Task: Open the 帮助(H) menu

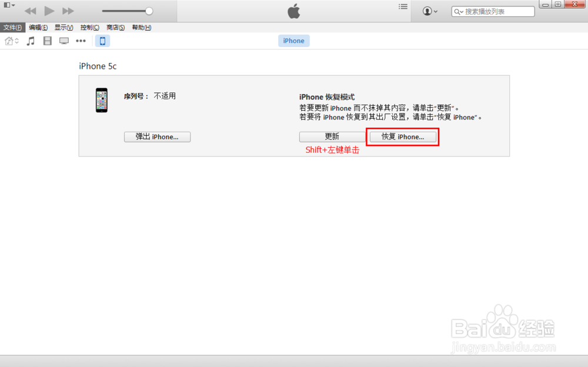Action: 141,28
